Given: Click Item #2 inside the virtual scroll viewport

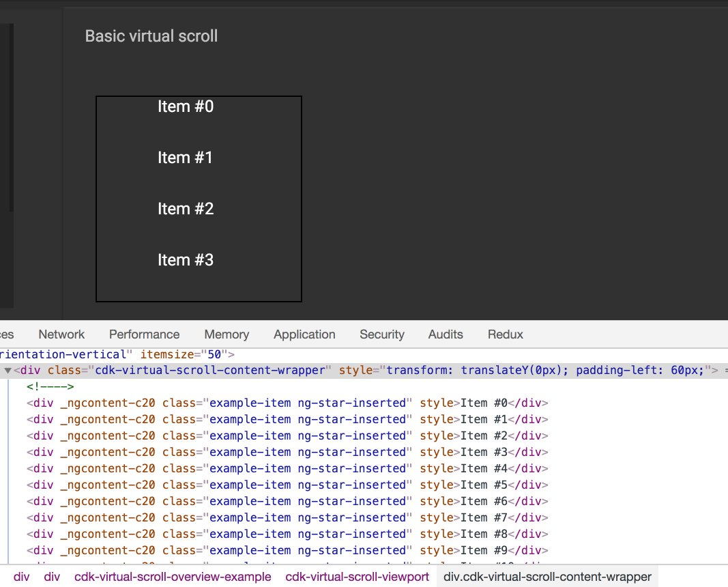Looking at the screenshot, I should (185, 208).
